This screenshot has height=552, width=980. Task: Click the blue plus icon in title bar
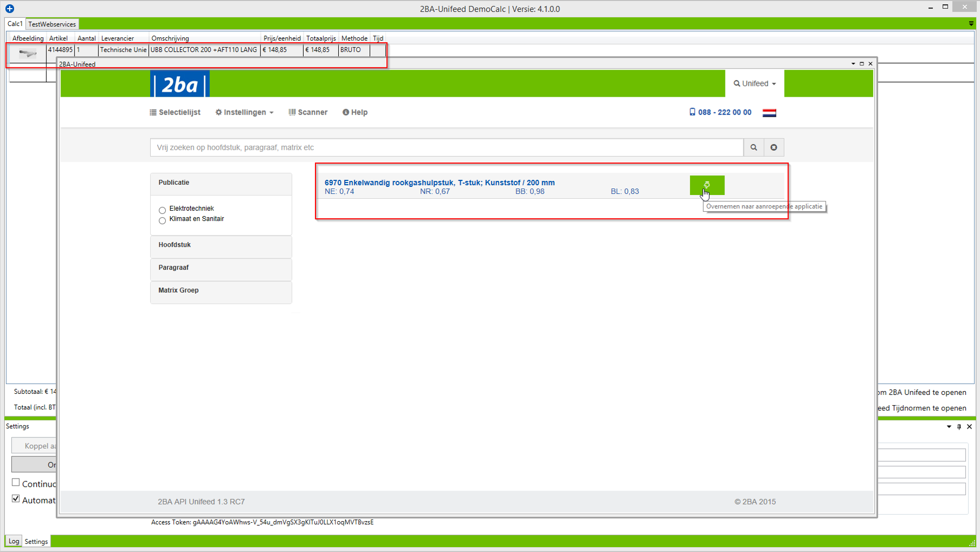click(10, 9)
